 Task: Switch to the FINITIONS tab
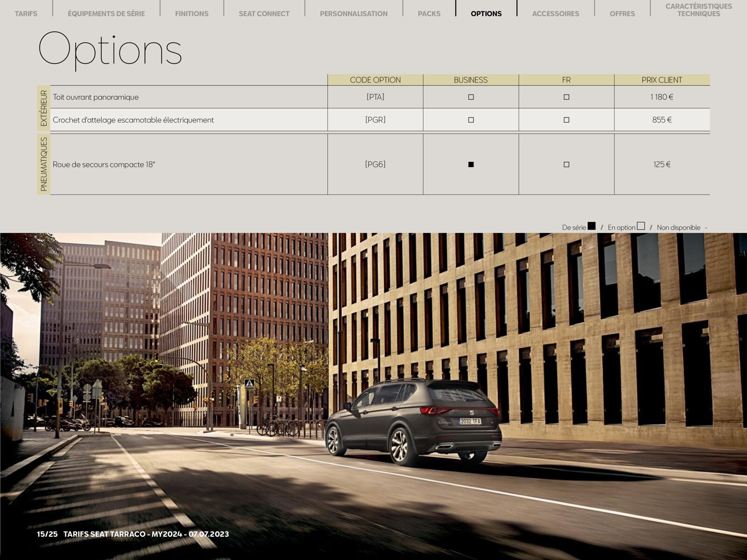[x=191, y=14]
